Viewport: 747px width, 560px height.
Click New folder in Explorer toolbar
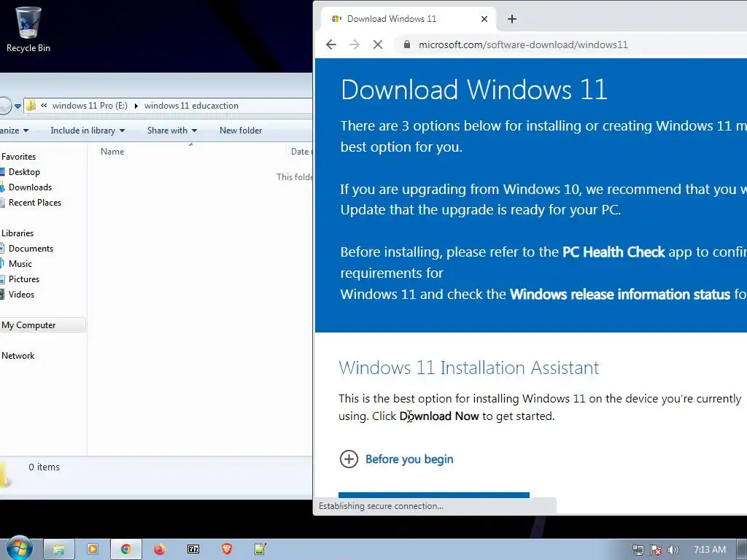pos(241,131)
